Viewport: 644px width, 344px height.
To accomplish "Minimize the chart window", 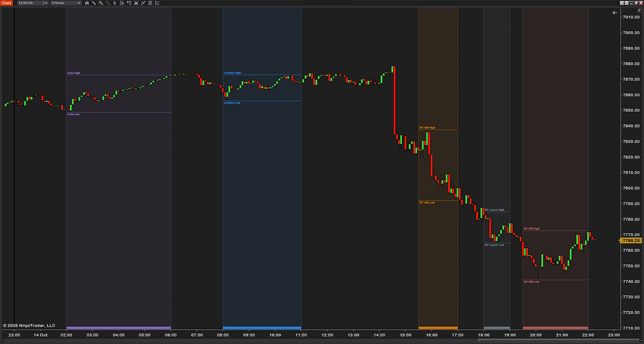I will (x=631, y=3).
